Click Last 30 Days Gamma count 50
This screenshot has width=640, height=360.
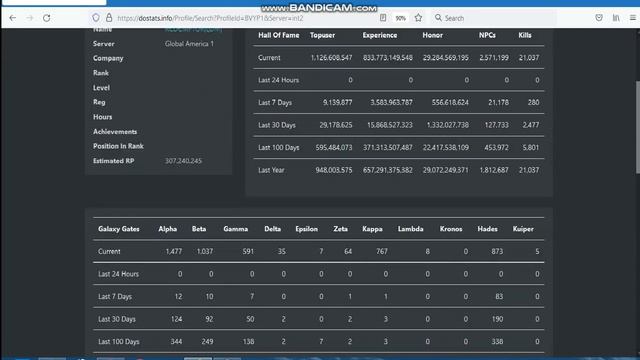click(250, 319)
